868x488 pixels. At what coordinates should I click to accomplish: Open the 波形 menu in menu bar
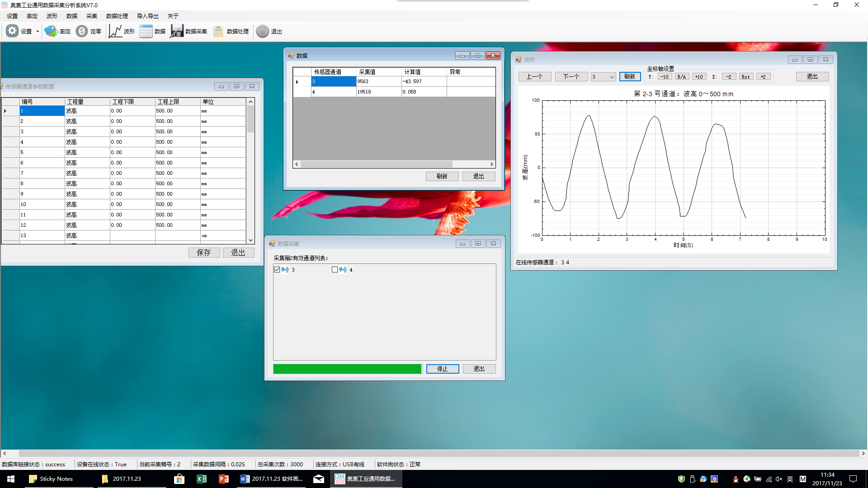(x=52, y=16)
